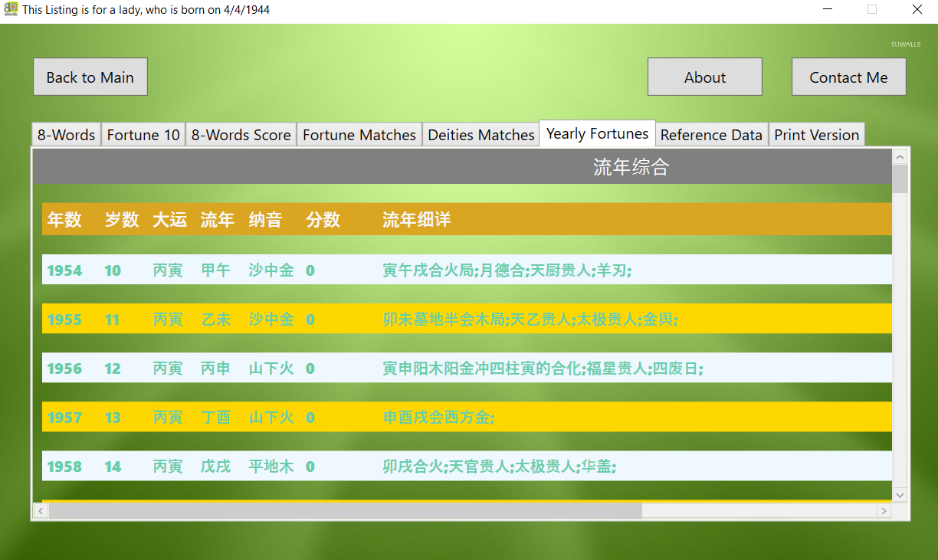Image resolution: width=938 pixels, height=560 pixels.
Task: Go to the Fortune Matches tab
Action: pyautogui.click(x=359, y=135)
